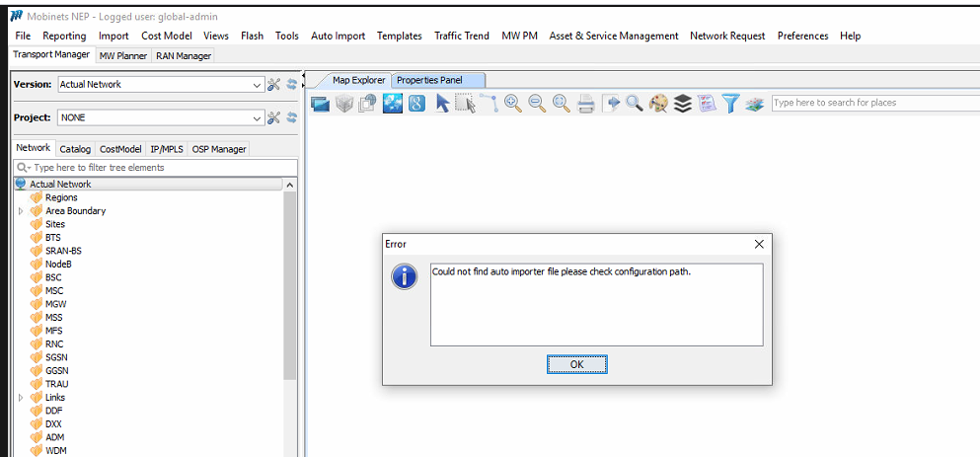
Task: Click the funnel filter icon
Action: (x=730, y=103)
